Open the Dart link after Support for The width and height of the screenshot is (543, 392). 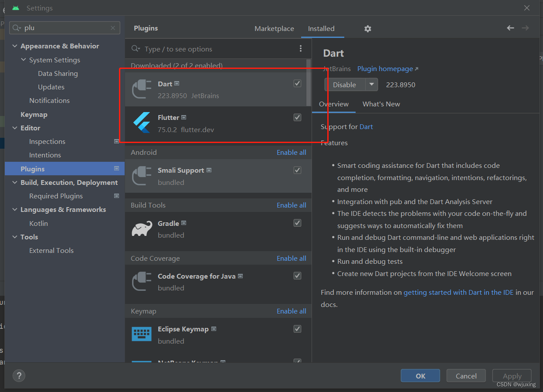tap(366, 127)
